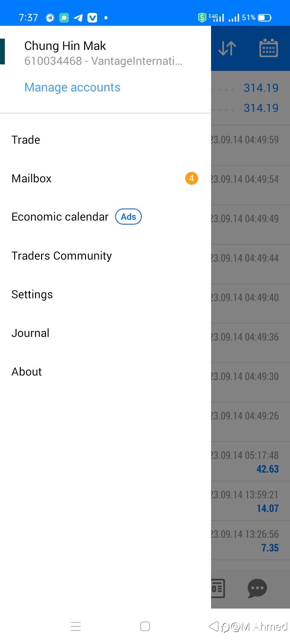Open Settings from the drawer
Image resolution: width=290 pixels, height=644 pixels.
point(106,294)
